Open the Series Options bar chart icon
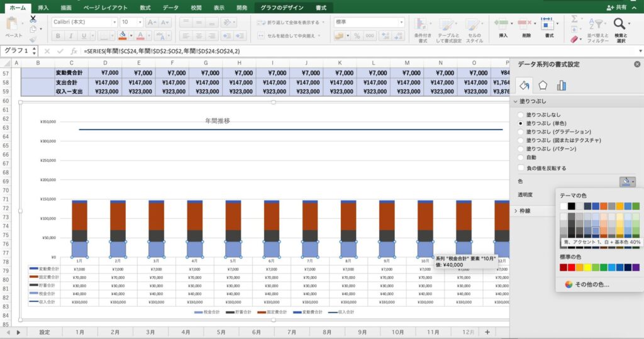 coord(561,85)
